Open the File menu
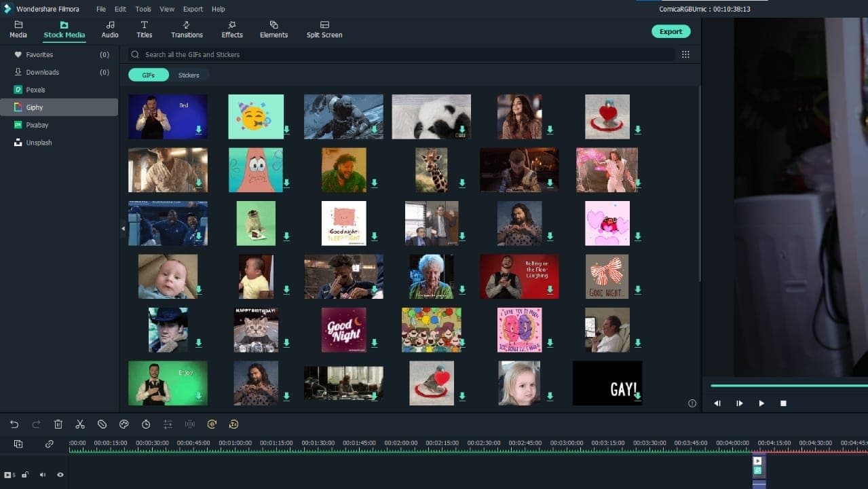 101,10
